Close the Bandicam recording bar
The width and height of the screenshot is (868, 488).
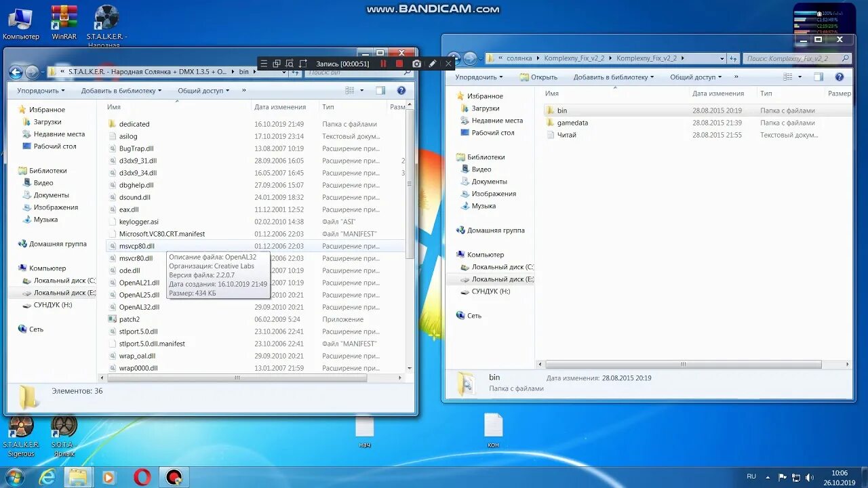click(x=448, y=64)
